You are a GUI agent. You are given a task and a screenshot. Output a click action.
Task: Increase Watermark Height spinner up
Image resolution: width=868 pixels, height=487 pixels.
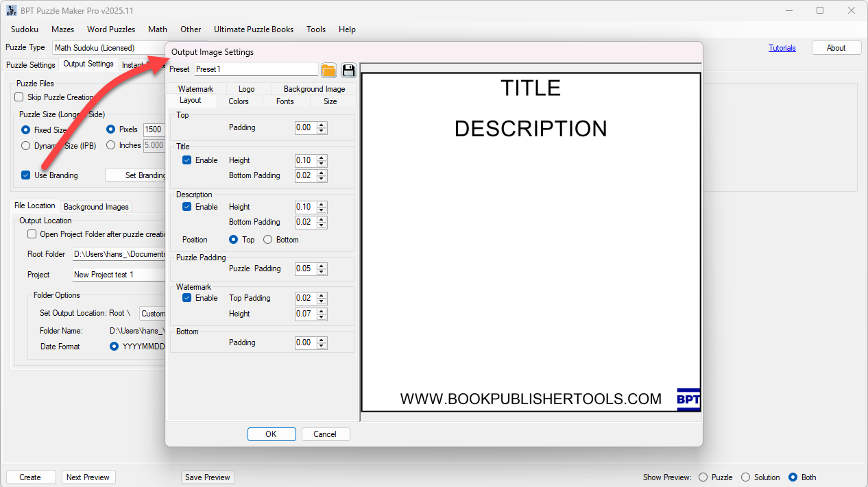tap(322, 311)
